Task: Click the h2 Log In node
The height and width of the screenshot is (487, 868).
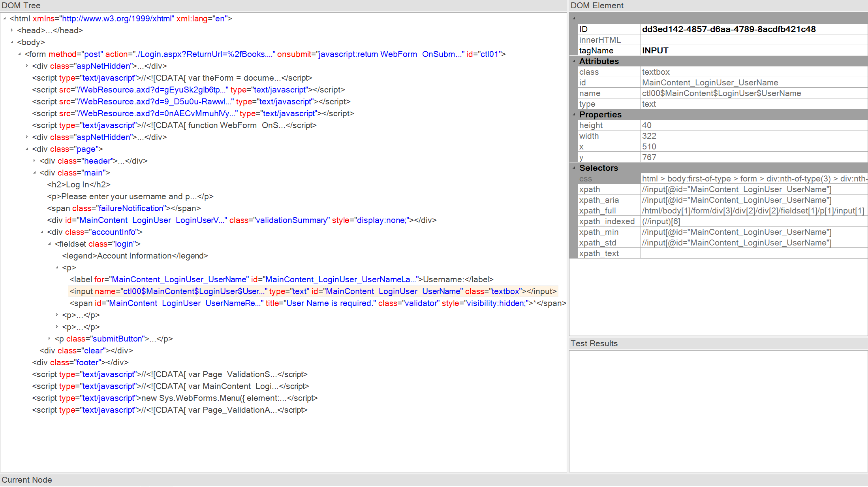Action: [79, 185]
